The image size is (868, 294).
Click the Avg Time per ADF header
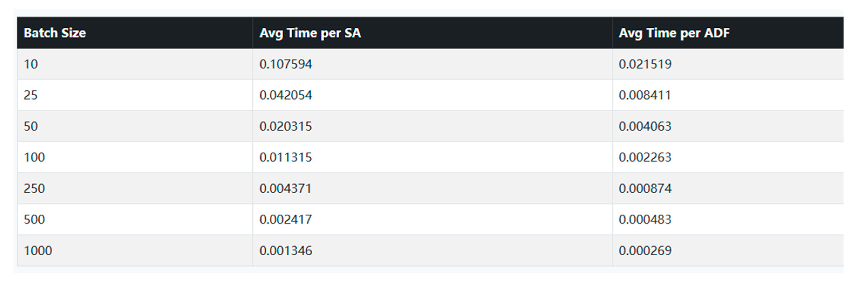pos(674,33)
